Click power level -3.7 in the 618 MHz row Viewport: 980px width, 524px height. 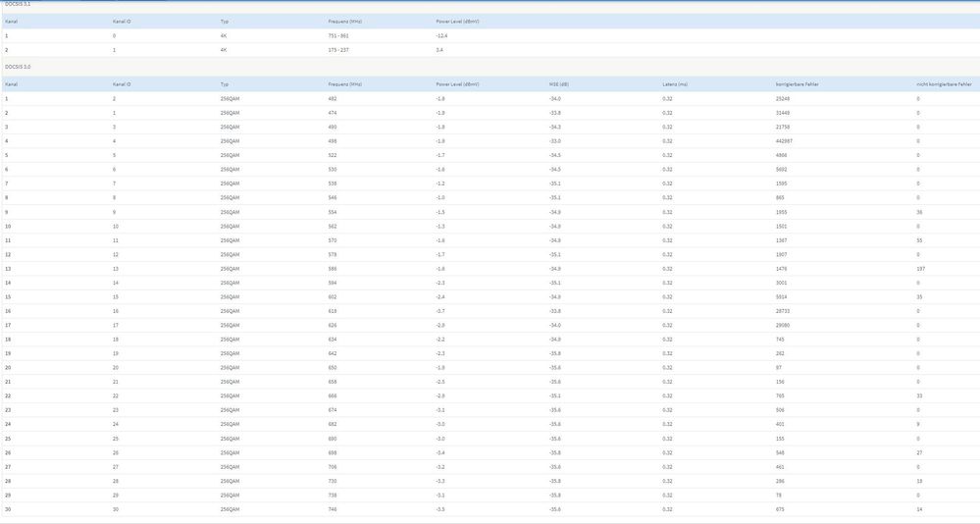click(440, 311)
